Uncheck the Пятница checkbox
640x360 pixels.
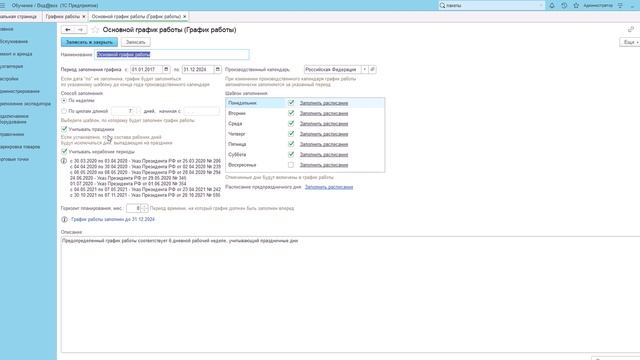tap(291, 144)
